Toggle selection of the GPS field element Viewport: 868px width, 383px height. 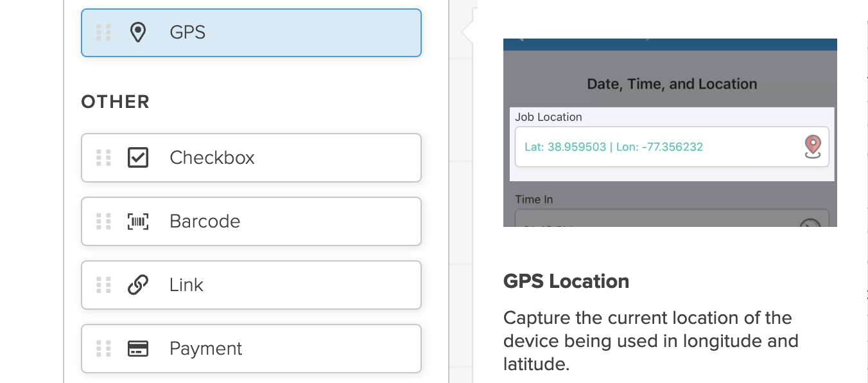tap(251, 32)
